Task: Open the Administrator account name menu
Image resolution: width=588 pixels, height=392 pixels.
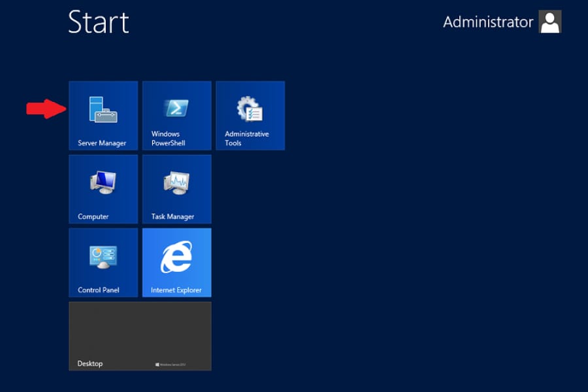Action: coord(488,22)
